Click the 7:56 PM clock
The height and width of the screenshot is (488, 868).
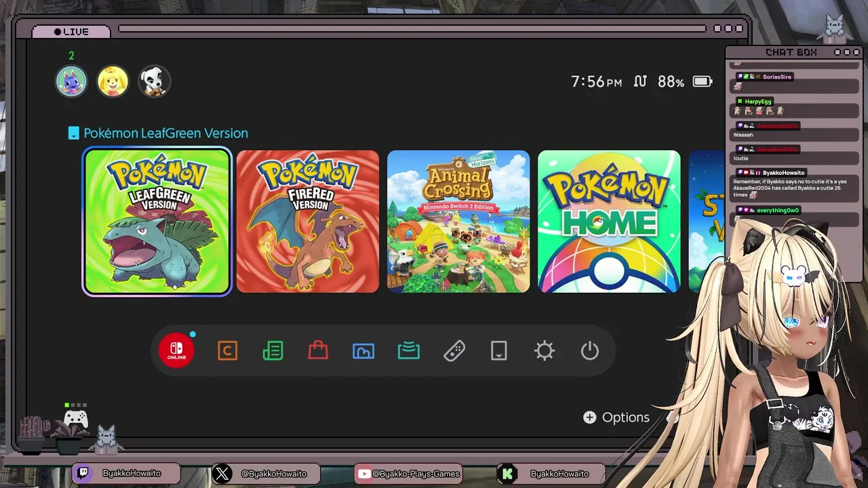596,81
